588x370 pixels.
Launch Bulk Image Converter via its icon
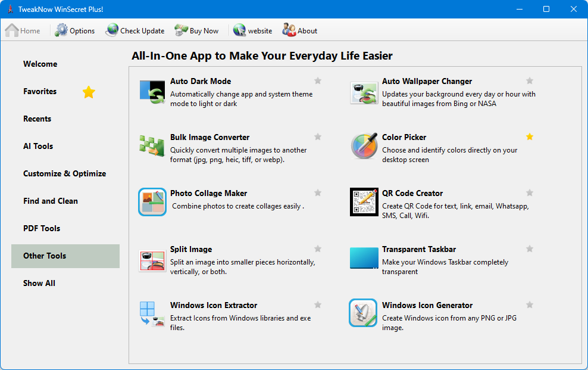point(152,145)
